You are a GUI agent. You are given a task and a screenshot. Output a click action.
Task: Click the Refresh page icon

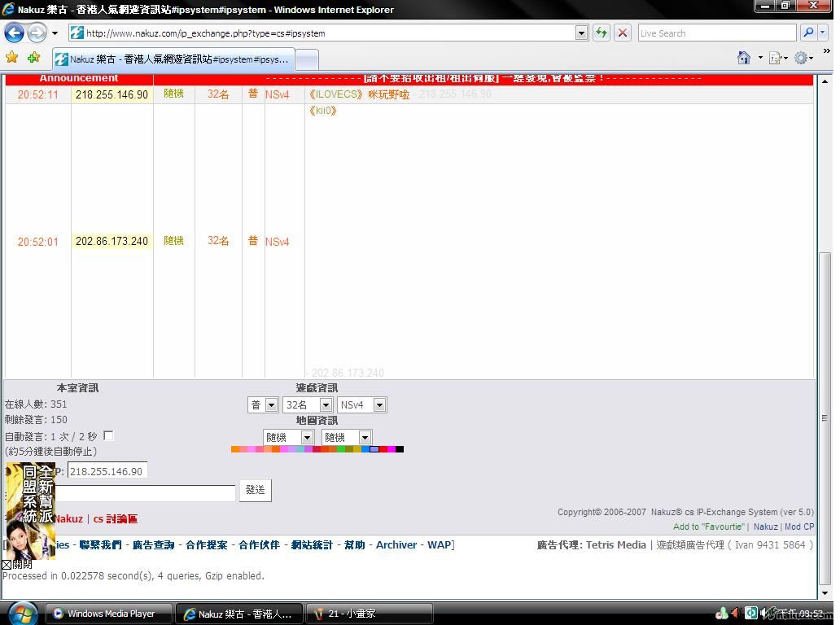(x=602, y=33)
